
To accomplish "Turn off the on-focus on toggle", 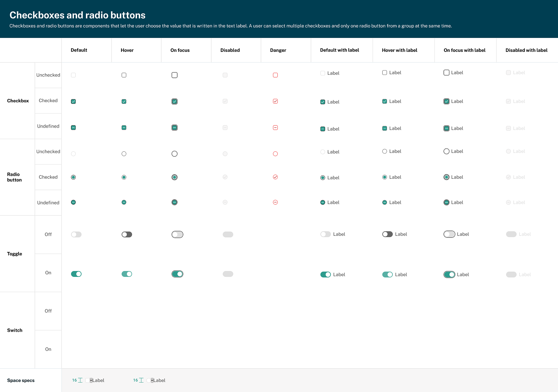I will [177, 274].
